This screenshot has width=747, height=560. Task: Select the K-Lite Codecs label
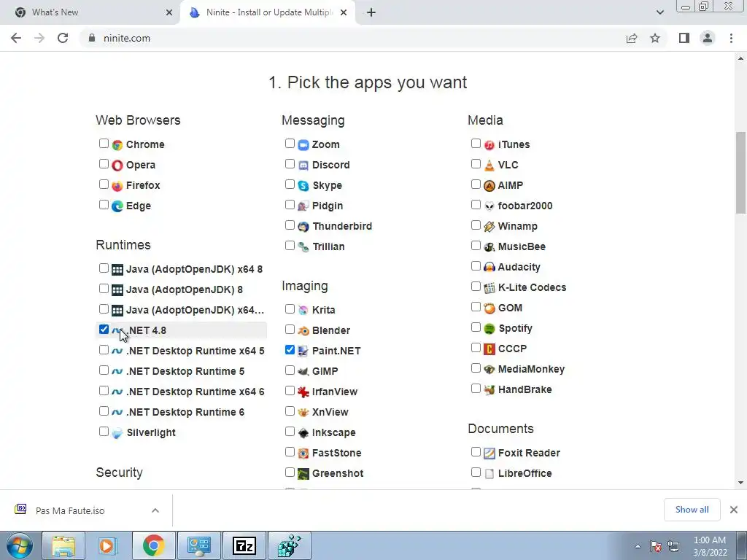[x=532, y=287]
